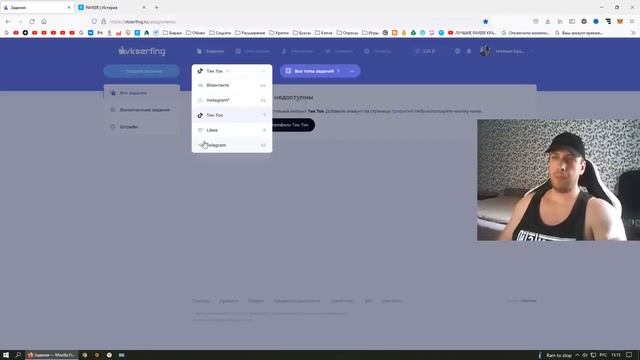This screenshot has width=640, height=360.
Task: Click the Firefox Задания taskbar button
Action: click(51, 355)
